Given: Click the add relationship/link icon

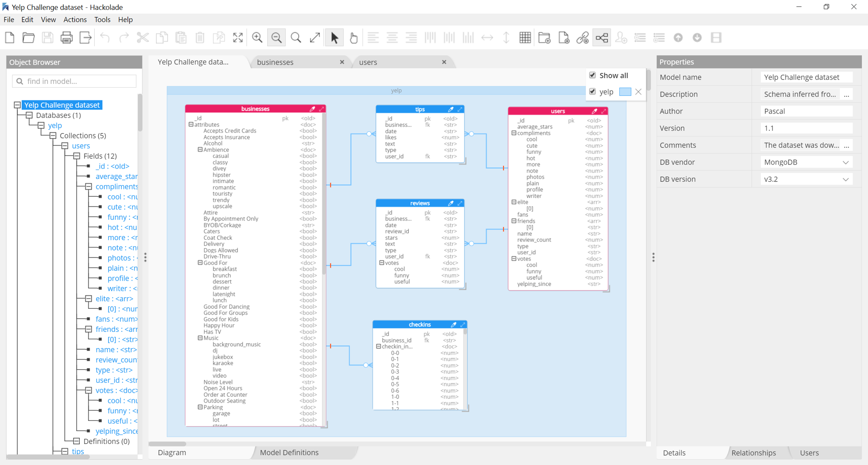Looking at the screenshot, I should tap(582, 38).
